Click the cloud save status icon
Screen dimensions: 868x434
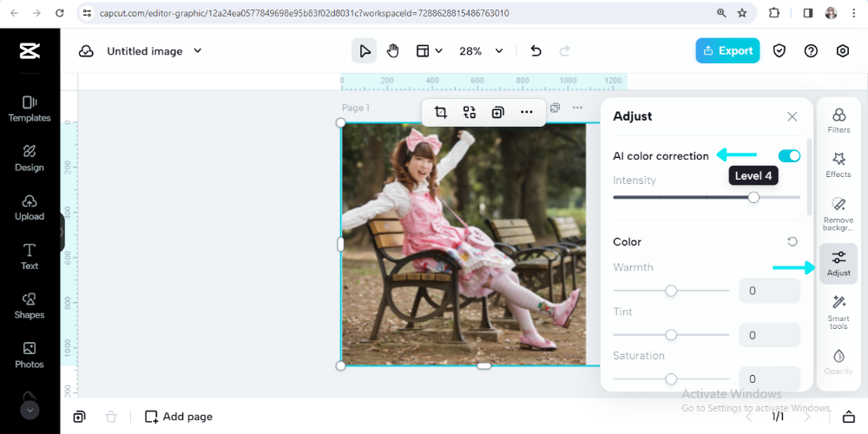pos(86,51)
